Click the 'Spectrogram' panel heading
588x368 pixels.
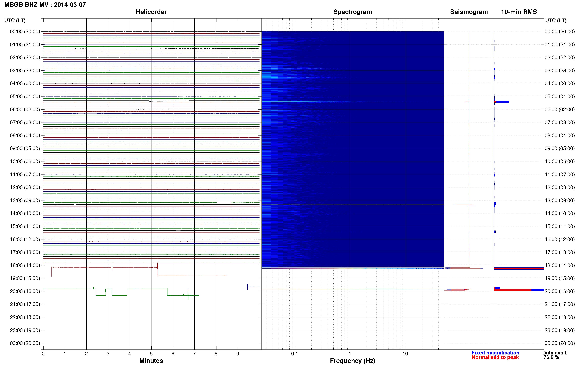(352, 12)
